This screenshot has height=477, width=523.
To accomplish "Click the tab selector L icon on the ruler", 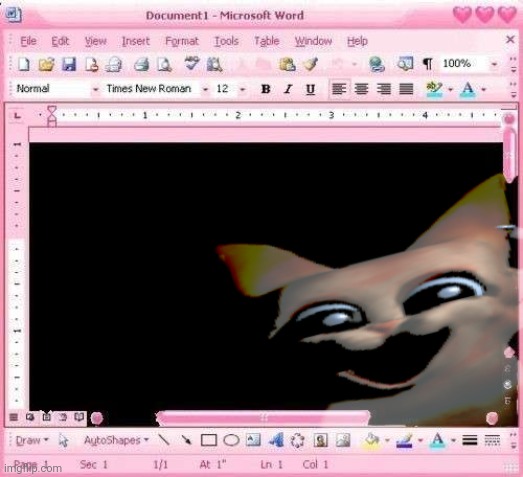I will tap(17, 116).
